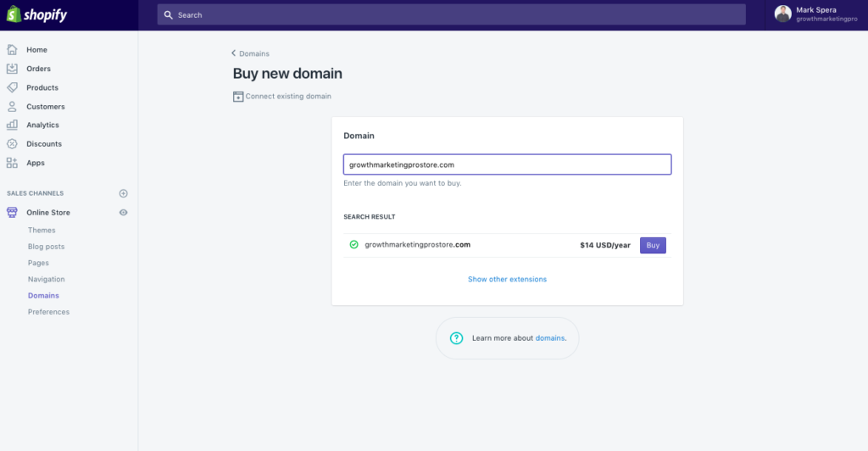Screen dimensions: 868x451
Task: Click the Online Store storefront icon
Action: click(x=12, y=213)
